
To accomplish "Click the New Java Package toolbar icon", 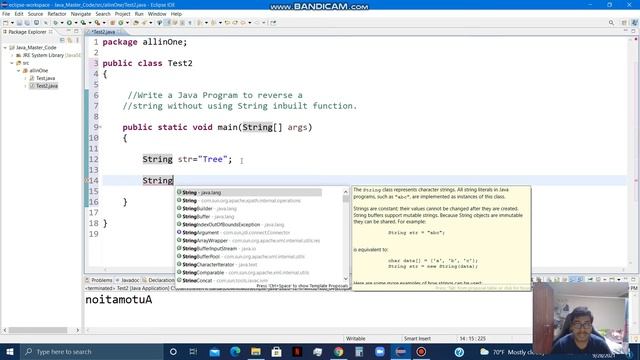I will (x=113, y=23).
